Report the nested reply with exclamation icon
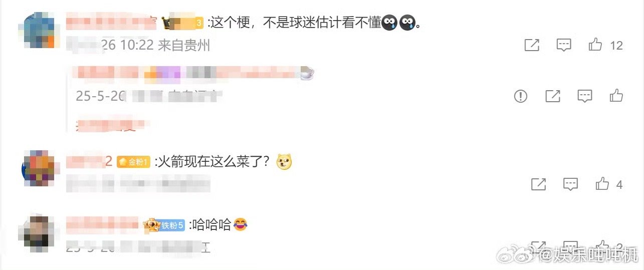The image size is (644, 270). coord(521,96)
